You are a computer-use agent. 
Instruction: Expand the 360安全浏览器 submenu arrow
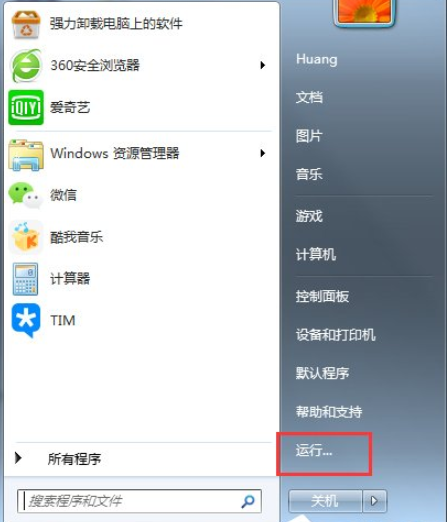[x=263, y=65]
